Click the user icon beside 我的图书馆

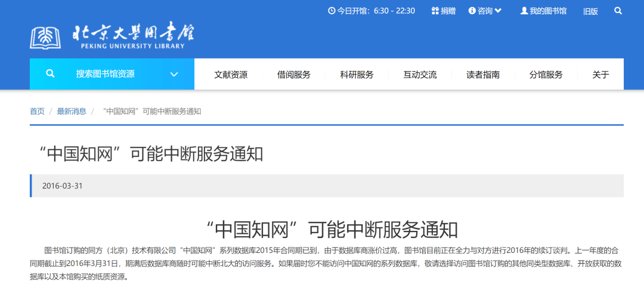click(524, 11)
